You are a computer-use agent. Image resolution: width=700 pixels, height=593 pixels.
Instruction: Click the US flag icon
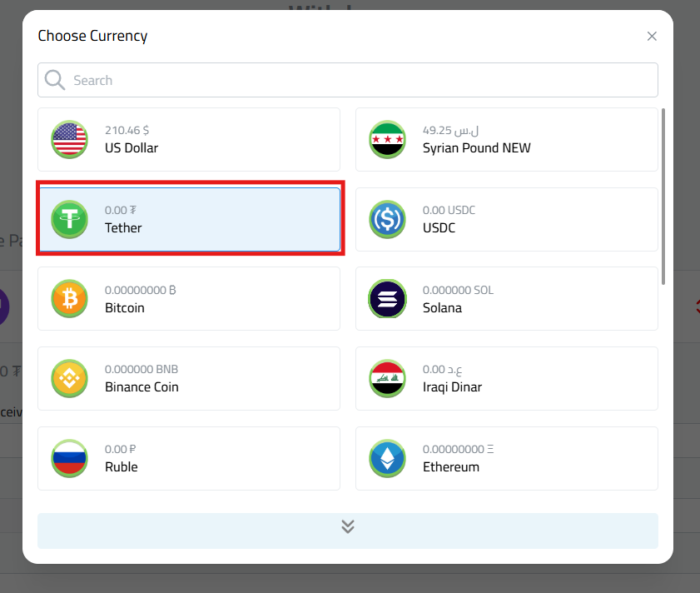click(x=69, y=139)
